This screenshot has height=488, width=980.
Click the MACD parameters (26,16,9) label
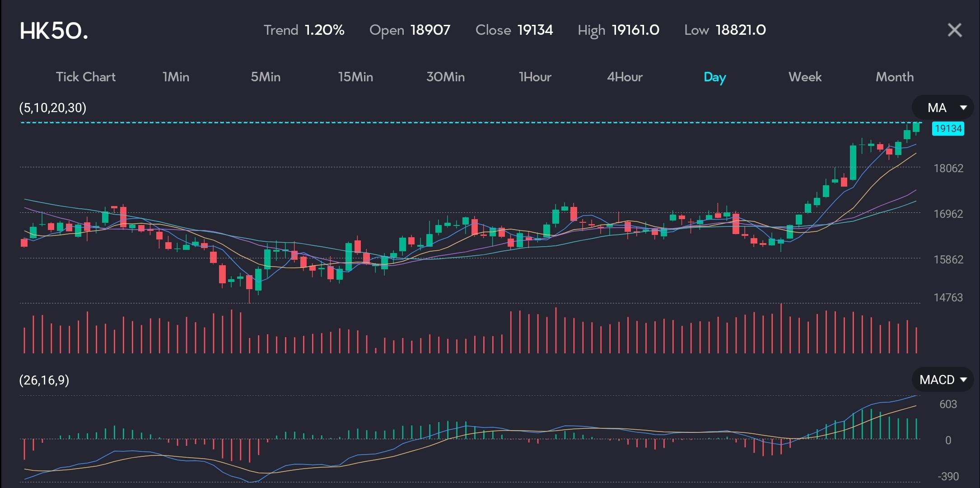[44, 380]
